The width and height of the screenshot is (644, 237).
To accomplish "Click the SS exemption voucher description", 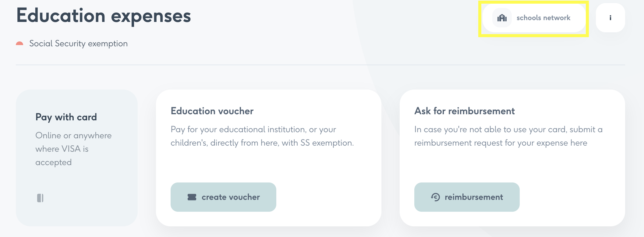I will 262,136.
